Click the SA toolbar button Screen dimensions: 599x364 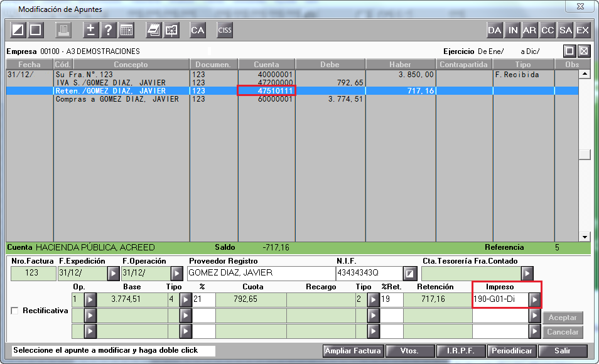tap(565, 29)
